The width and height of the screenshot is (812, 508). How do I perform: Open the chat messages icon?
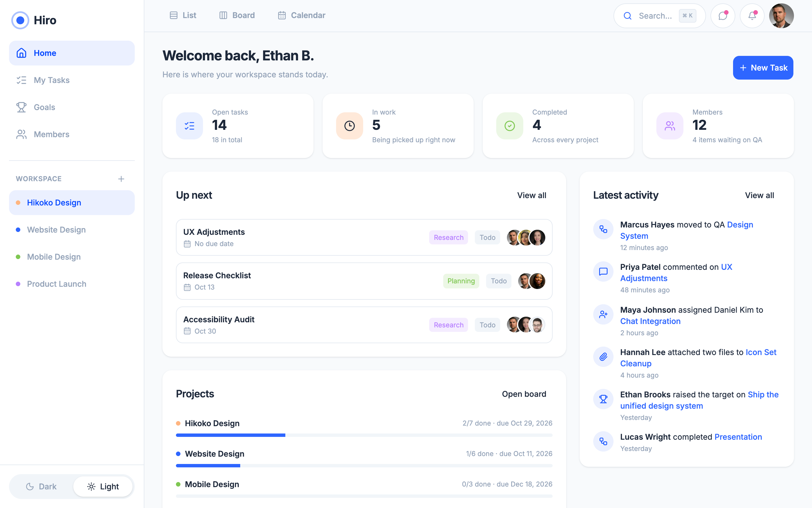click(x=723, y=16)
